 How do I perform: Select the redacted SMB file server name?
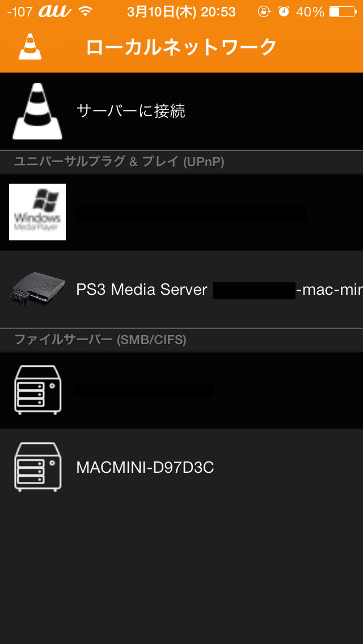[x=144, y=389]
